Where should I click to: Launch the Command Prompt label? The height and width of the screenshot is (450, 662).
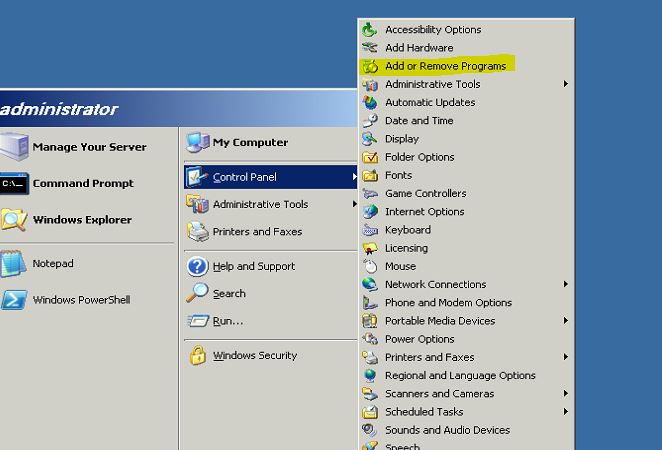83,183
